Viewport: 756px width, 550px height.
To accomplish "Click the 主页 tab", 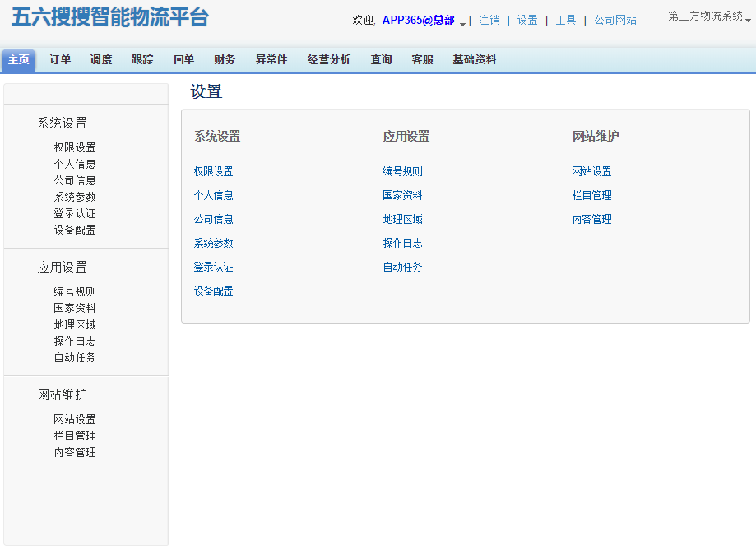I will click(19, 59).
